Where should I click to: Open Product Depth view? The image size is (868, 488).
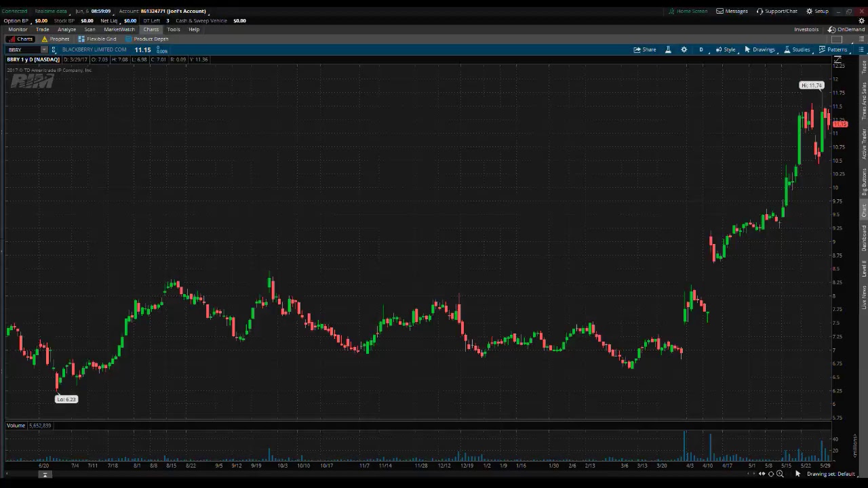[x=147, y=39]
